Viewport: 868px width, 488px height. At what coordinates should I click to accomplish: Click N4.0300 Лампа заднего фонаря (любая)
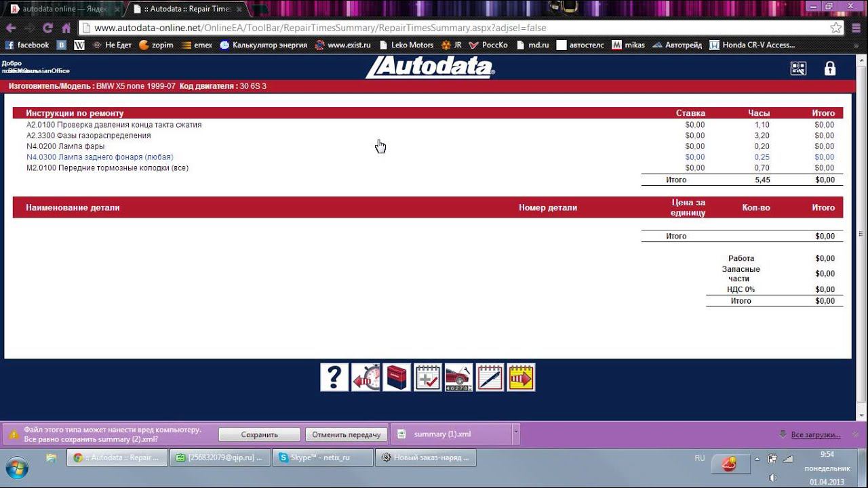tap(100, 157)
